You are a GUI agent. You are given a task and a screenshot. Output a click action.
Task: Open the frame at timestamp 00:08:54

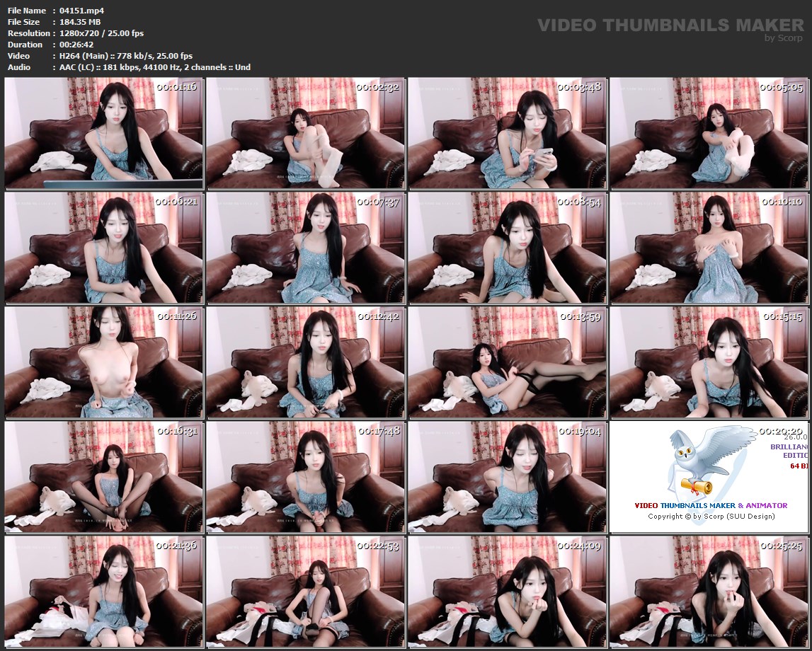(507, 248)
